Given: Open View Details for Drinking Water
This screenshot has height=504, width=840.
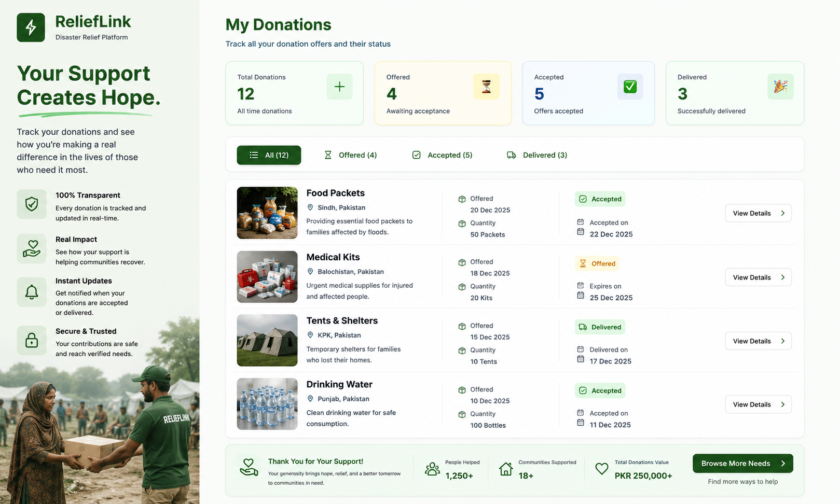Looking at the screenshot, I should point(758,404).
